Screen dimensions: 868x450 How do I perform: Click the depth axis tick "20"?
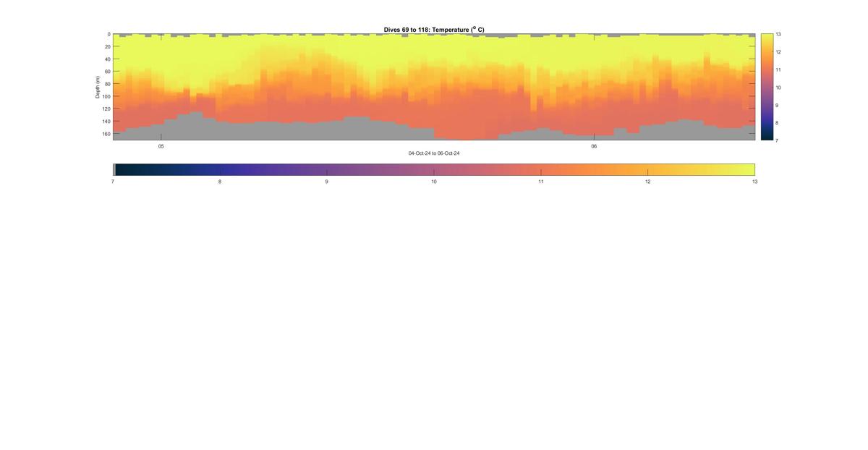coord(107,46)
